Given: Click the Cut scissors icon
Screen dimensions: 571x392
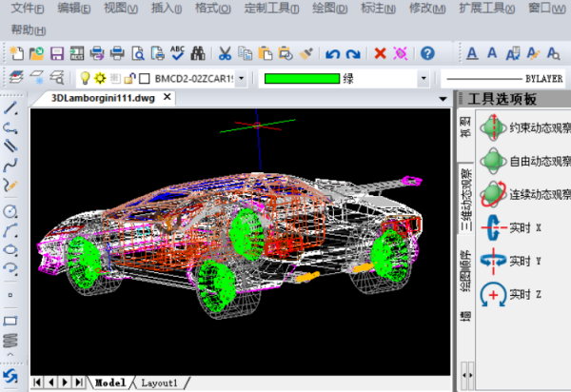Looking at the screenshot, I should tap(226, 53).
